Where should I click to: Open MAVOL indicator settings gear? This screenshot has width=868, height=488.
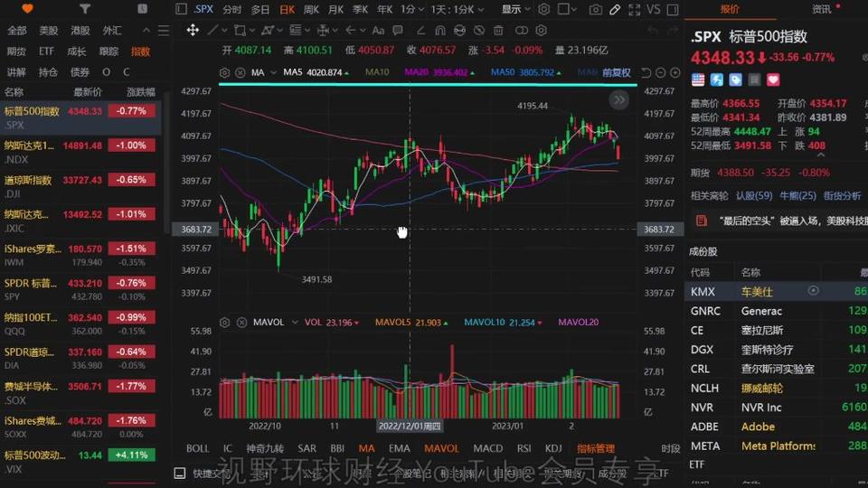(224, 322)
